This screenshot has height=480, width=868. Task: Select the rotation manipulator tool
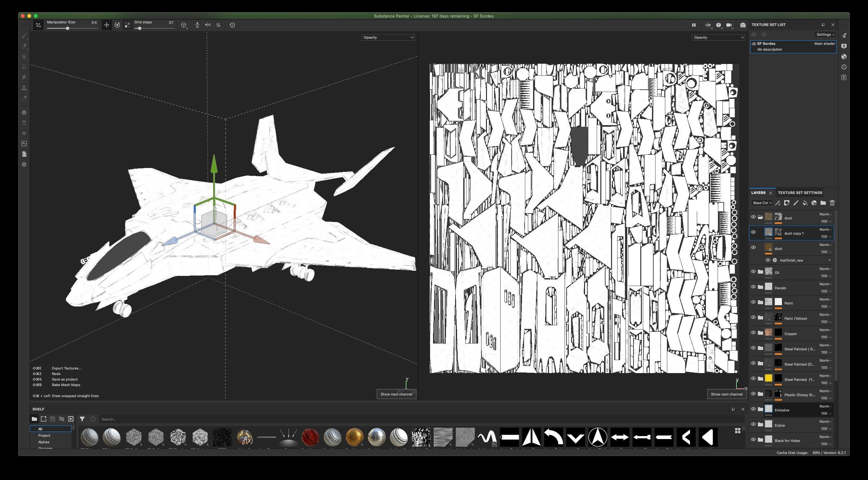click(117, 25)
